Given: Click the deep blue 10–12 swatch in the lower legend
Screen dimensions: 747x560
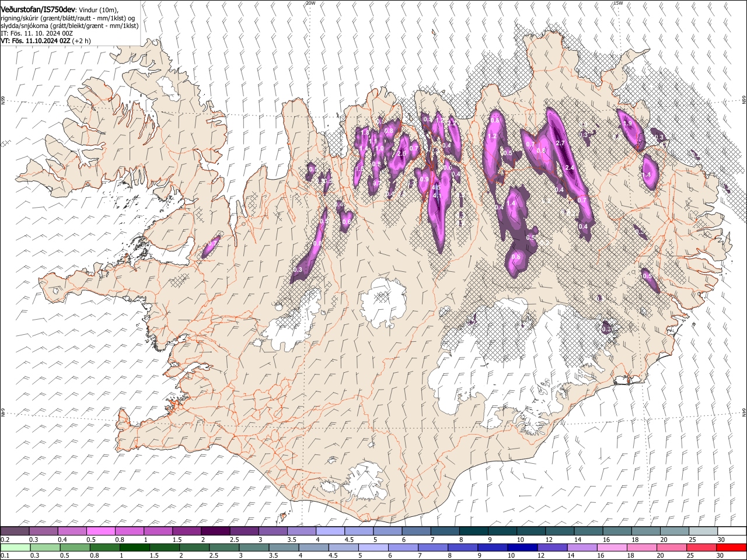Looking at the screenshot, I should pos(522,547).
